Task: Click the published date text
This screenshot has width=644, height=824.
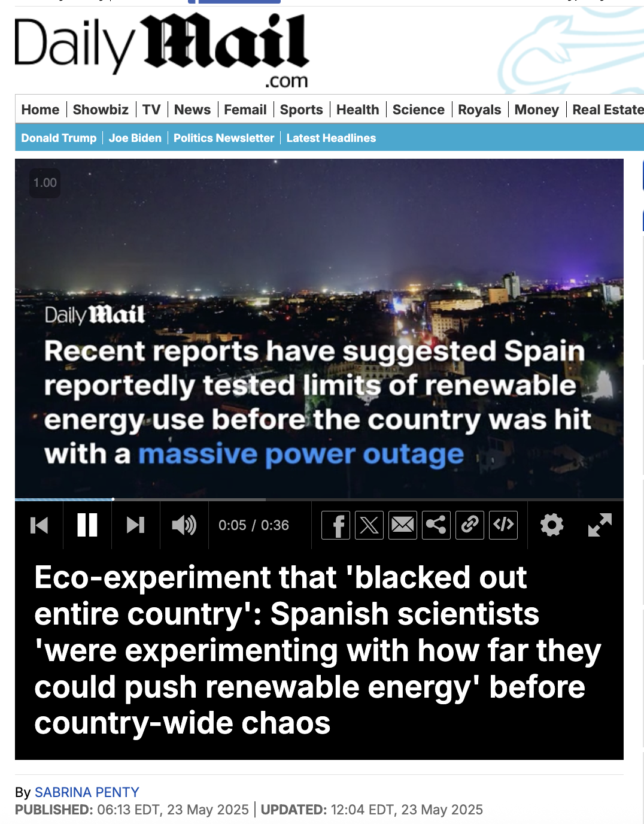Action: pyautogui.click(x=132, y=810)
